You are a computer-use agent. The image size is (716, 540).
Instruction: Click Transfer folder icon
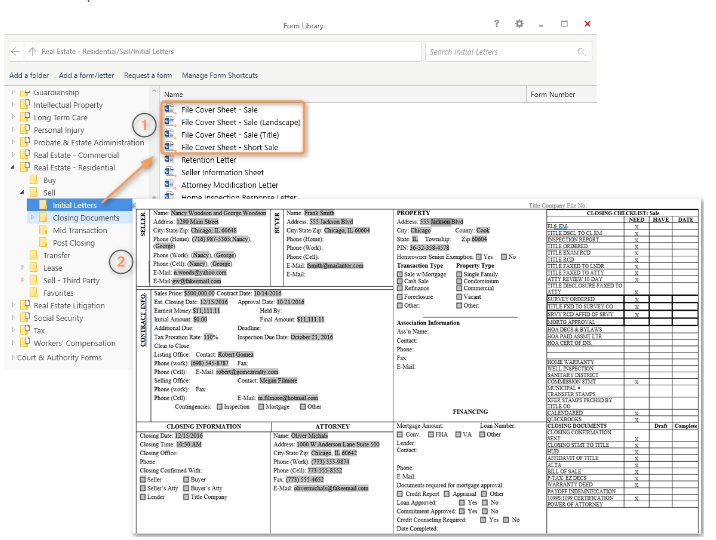pos(33,255)
